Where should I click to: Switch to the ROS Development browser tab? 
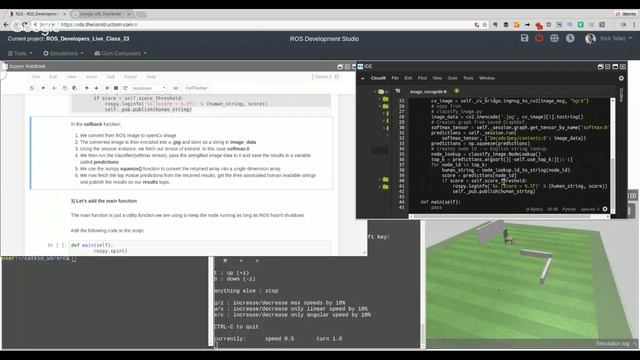[x=37, y=14]
